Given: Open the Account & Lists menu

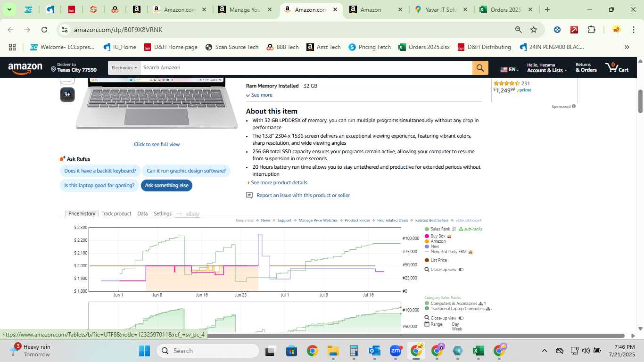Looking at the screenshot, I should [x=547, y=67].
